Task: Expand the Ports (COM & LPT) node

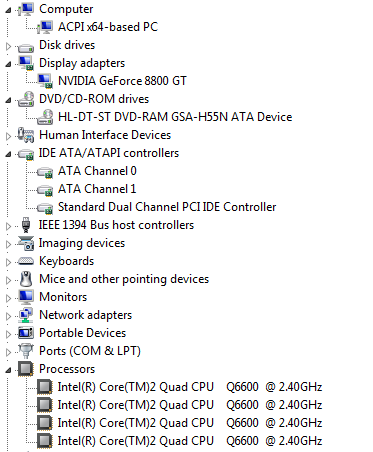Action: coord(9,352)
